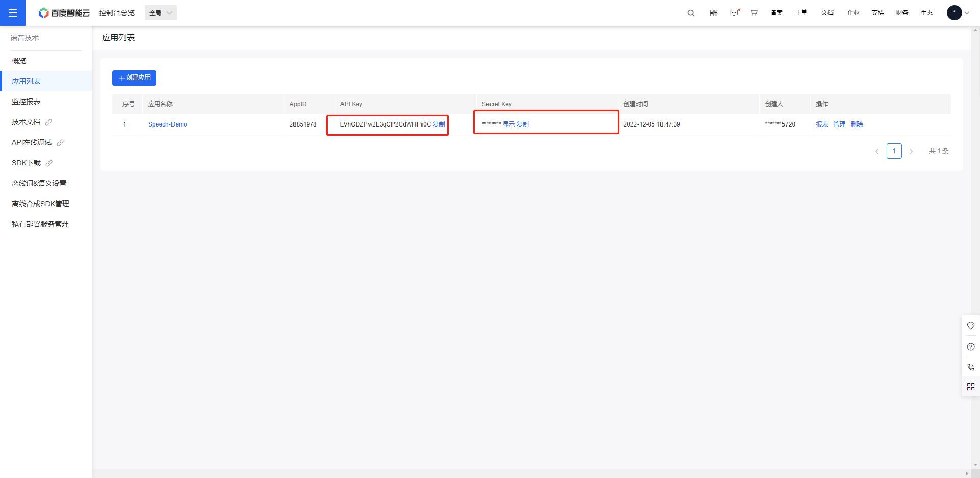Open the help question-mark icon on right sidebar
This screenshot has width=980, height=478.
(971, 347)
